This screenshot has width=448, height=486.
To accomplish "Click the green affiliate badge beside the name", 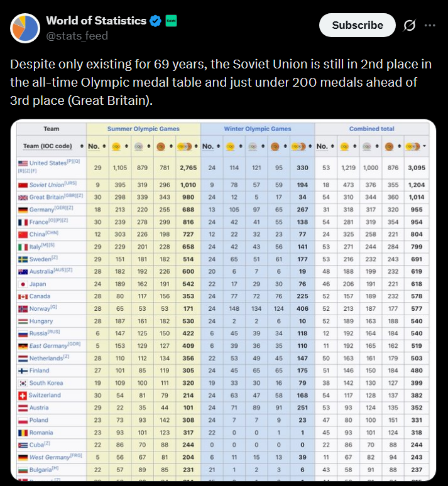I will coord(171,21).
